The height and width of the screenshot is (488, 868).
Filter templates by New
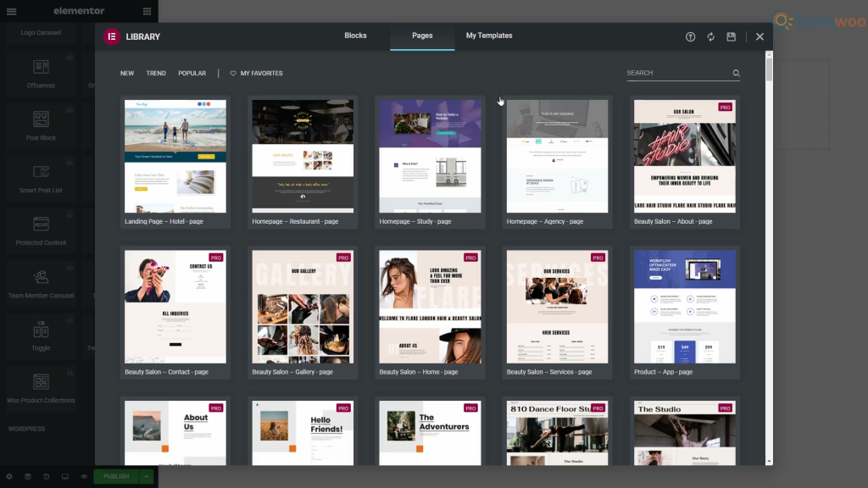click(127, 73)
